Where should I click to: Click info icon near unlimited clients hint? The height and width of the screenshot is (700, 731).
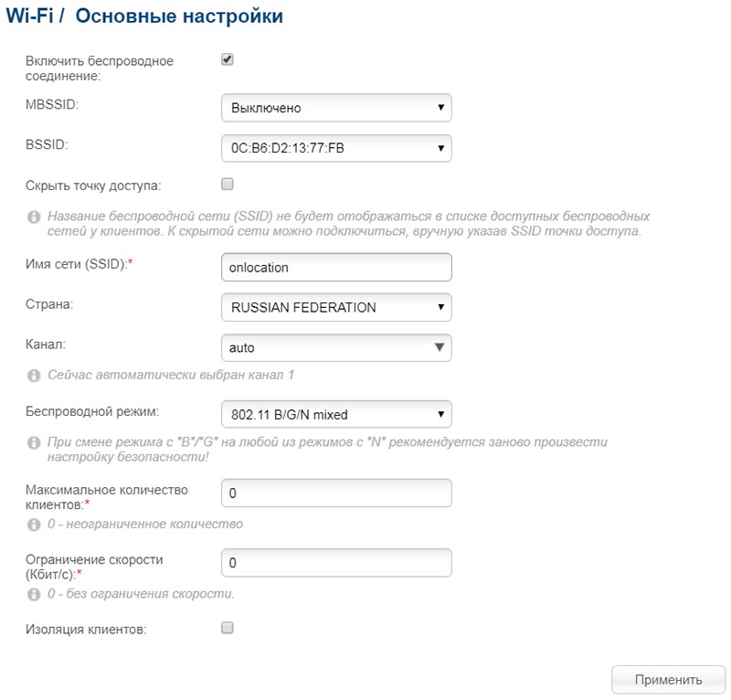click(x=34, y=525)
